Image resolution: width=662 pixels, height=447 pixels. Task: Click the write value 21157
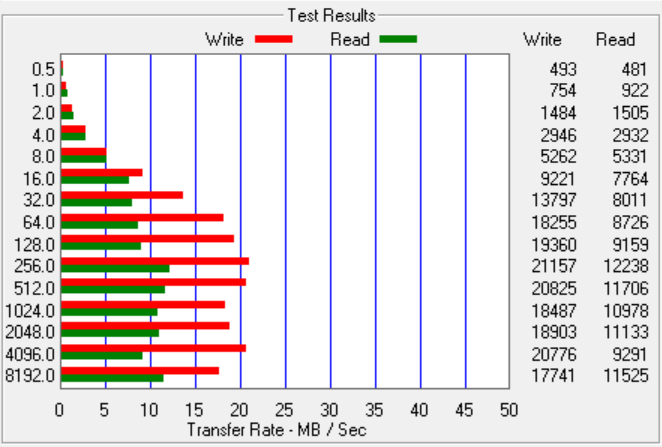click(x=541, y=265)
